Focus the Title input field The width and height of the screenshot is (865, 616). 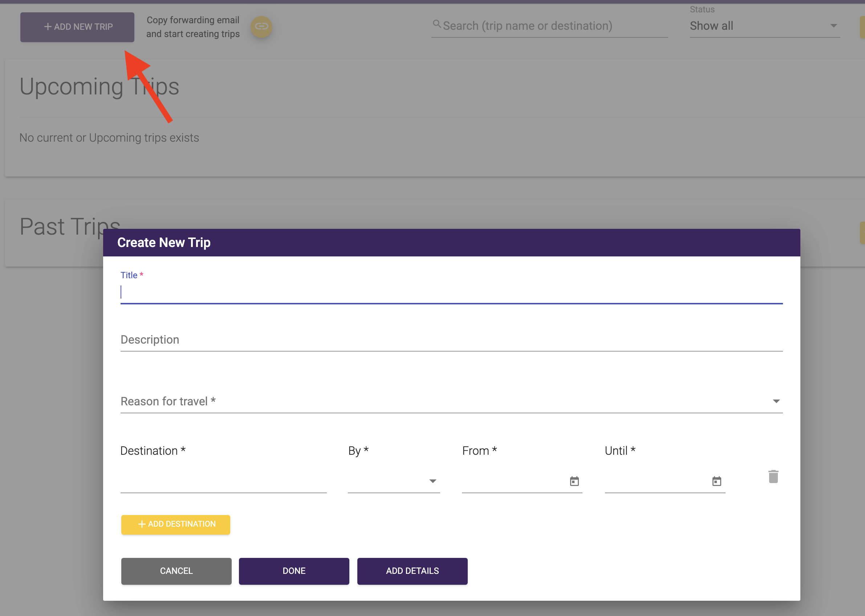point(451,292)
